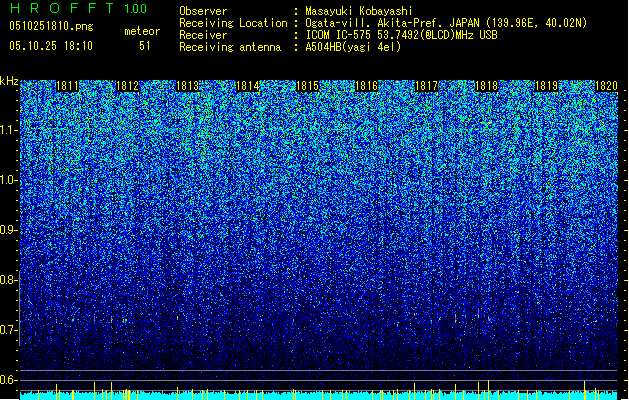Screen dimensions: 629x400
Task: Click the 1814 time marker
Action: (x=248, y=86)
